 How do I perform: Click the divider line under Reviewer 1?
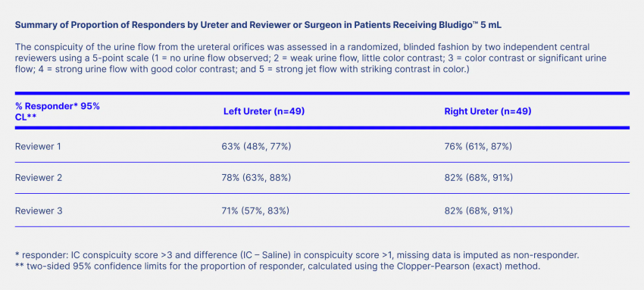(x=322, y=162)
